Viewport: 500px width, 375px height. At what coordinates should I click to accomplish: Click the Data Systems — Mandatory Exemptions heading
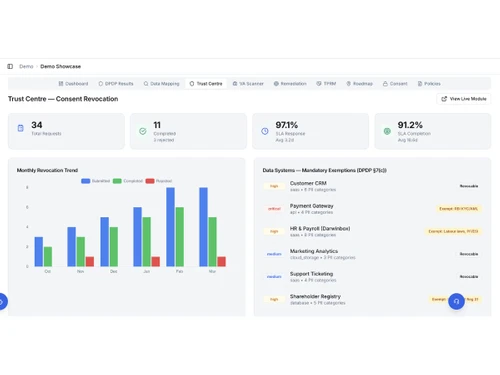click(x=325, y=170)
